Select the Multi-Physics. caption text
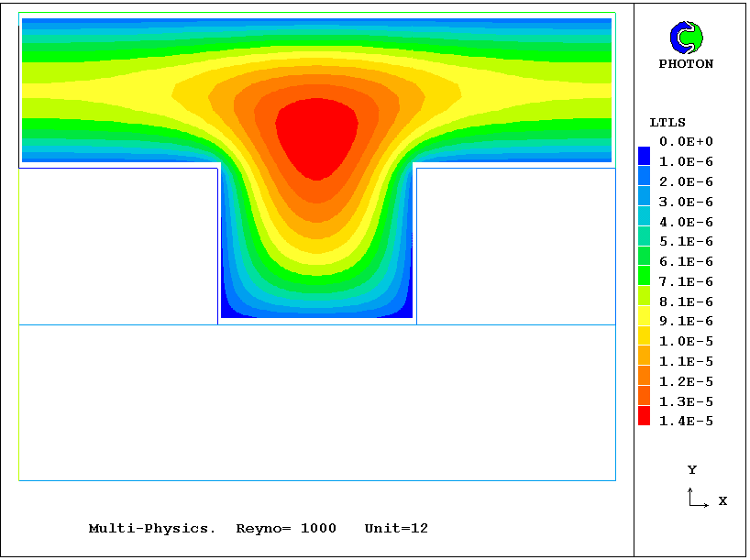 coord(152,529)
